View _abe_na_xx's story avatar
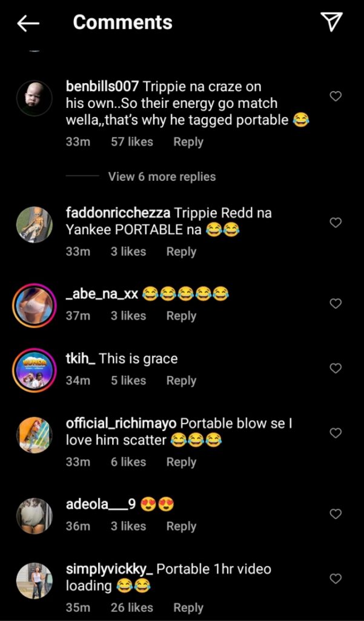Screen dimensions: 364x621 [x=33, y=303]
